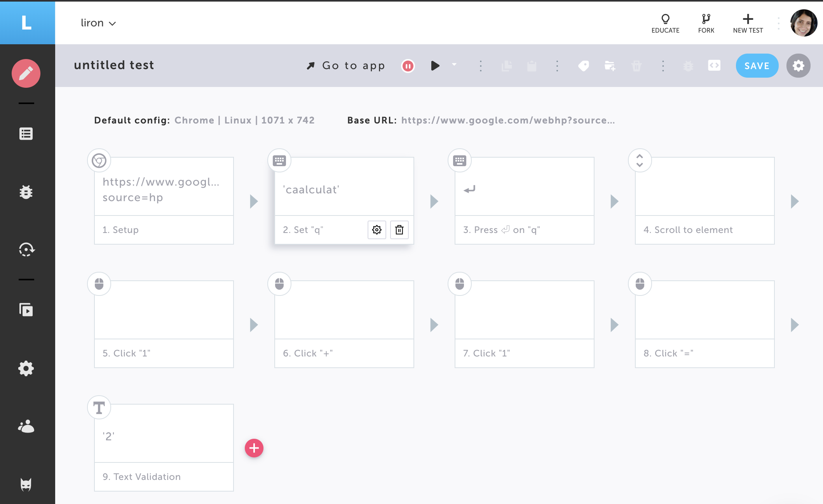Click the SAVE button
The height and width of the screenshot is (504, 823).
coord(757,66)
